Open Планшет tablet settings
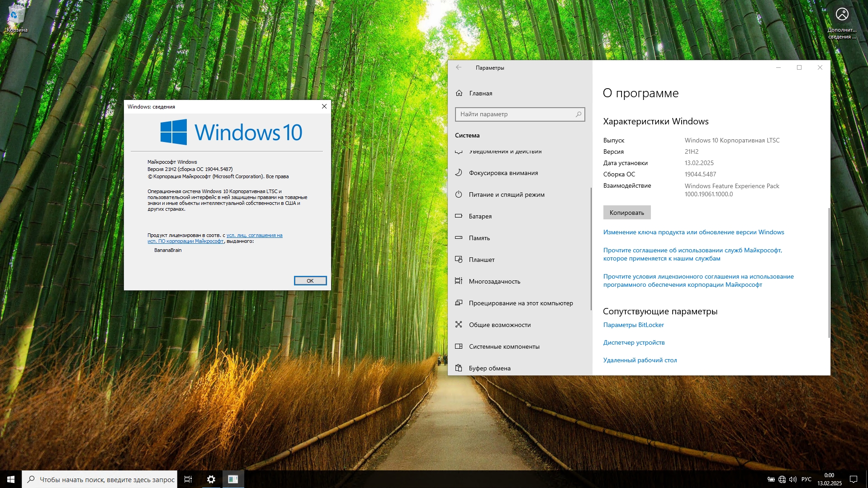Image resolution: width=868 pixels, height=488 pixels. (520, 260)
